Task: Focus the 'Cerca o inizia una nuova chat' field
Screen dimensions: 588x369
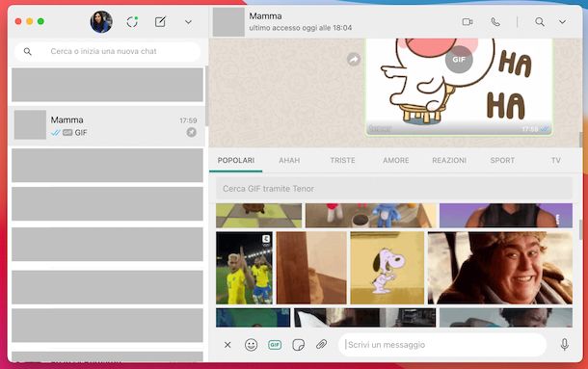Action: (x=107, y=51)
